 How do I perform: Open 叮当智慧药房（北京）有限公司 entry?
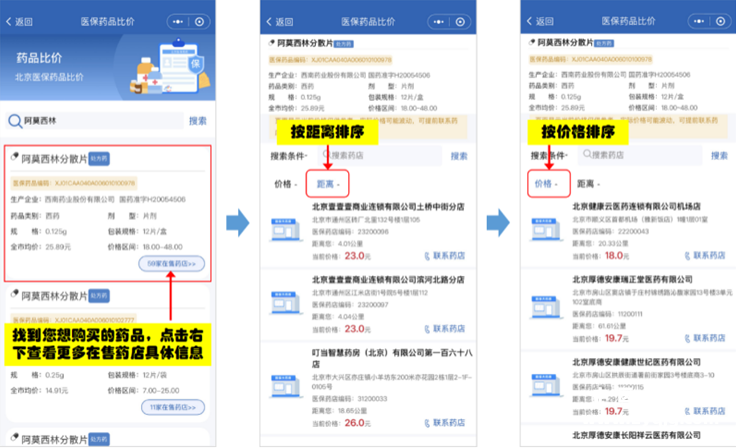coord(392,358)
